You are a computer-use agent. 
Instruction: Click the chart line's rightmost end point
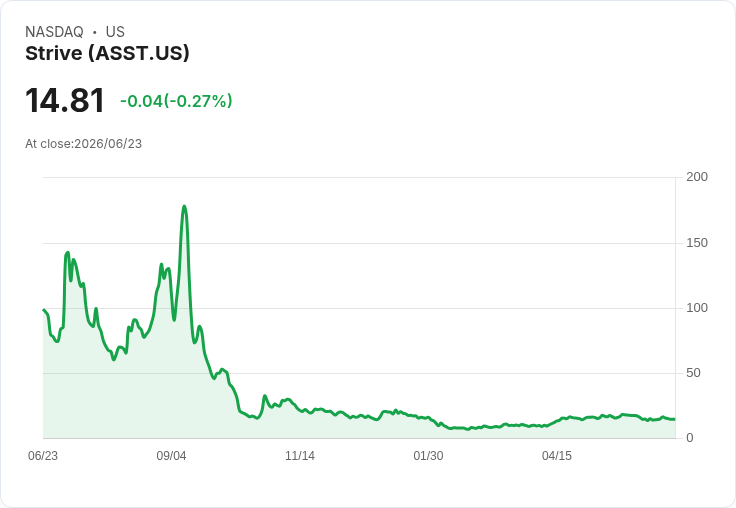[675, 419]
